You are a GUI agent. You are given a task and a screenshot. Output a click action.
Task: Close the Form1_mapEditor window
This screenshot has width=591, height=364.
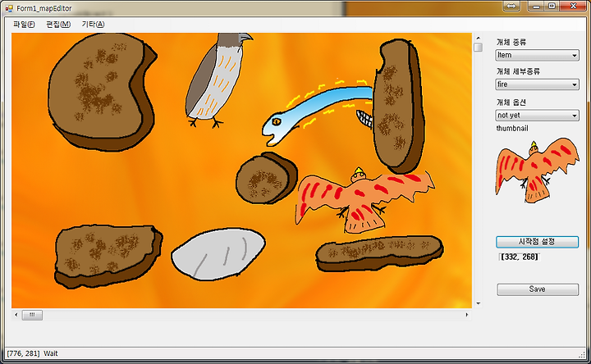pos(573,6)
